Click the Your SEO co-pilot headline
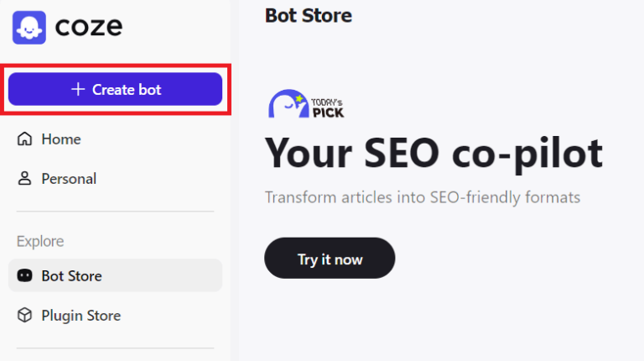 click(434, 152)
